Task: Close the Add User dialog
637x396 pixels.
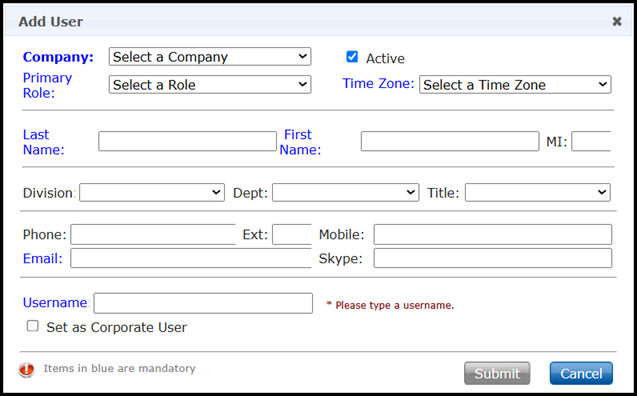Action: 617,21
